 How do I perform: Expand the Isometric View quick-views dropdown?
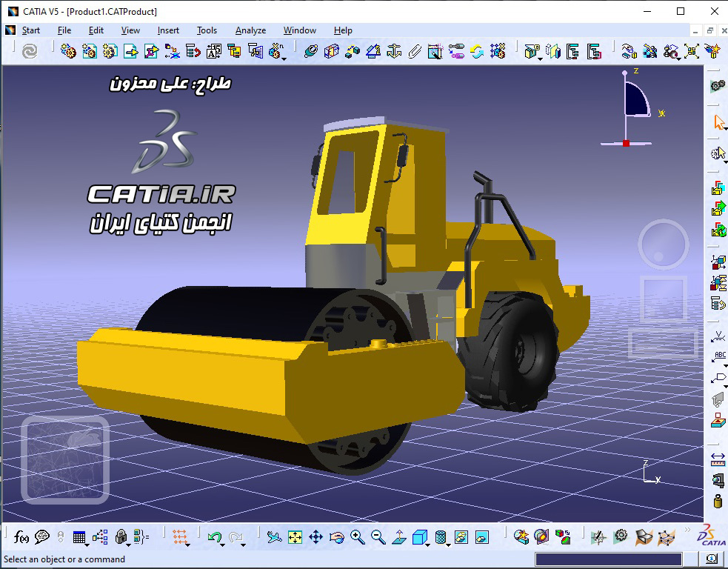[x=428, y=544]
